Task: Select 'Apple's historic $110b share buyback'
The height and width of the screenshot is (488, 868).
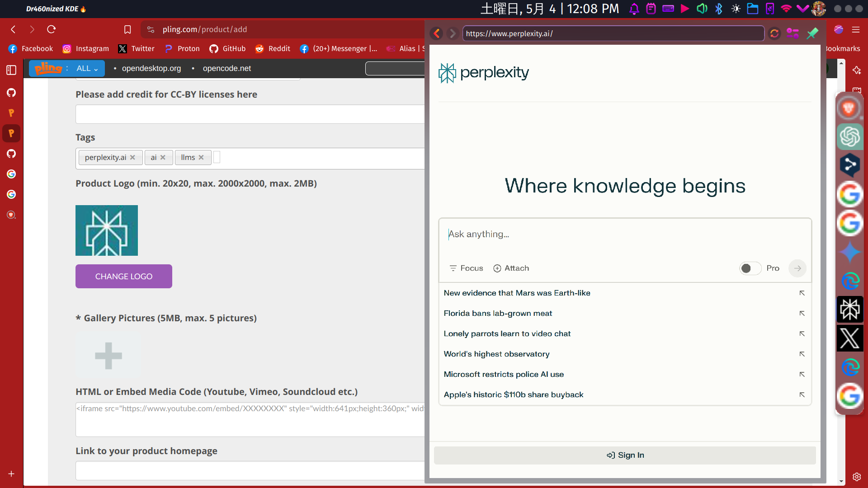Action: pos(624,395)
